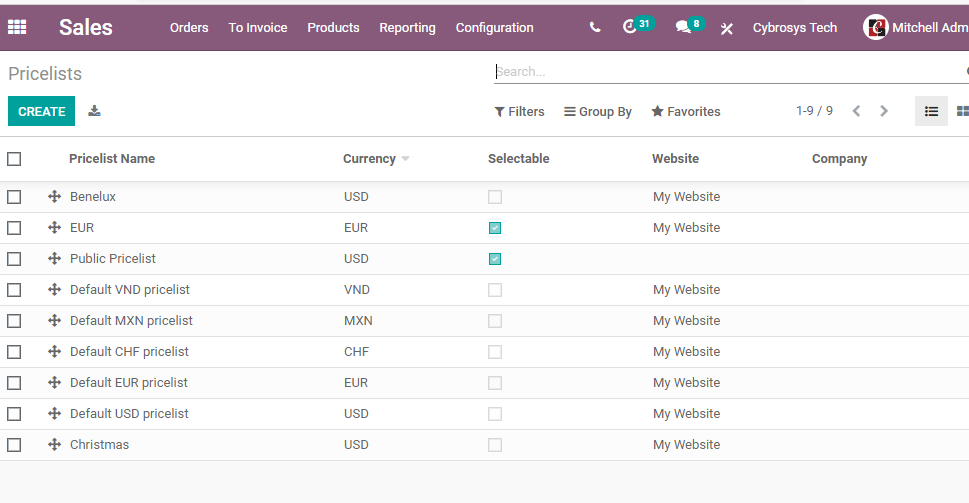The width and height of the screenshot is (969, 503).
Task: Click drag handle of EUR row
Action: (x=54, y=227)
